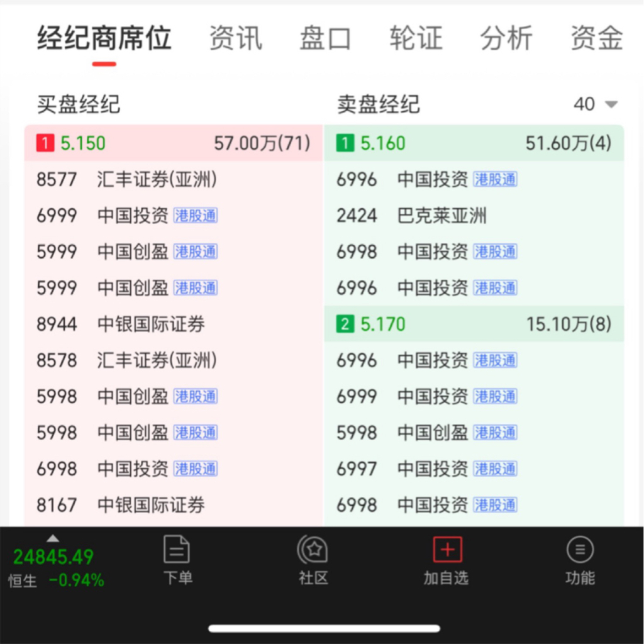
Task: Tap sell volume 51.60万(4)
Action: [x=569, y=143]
